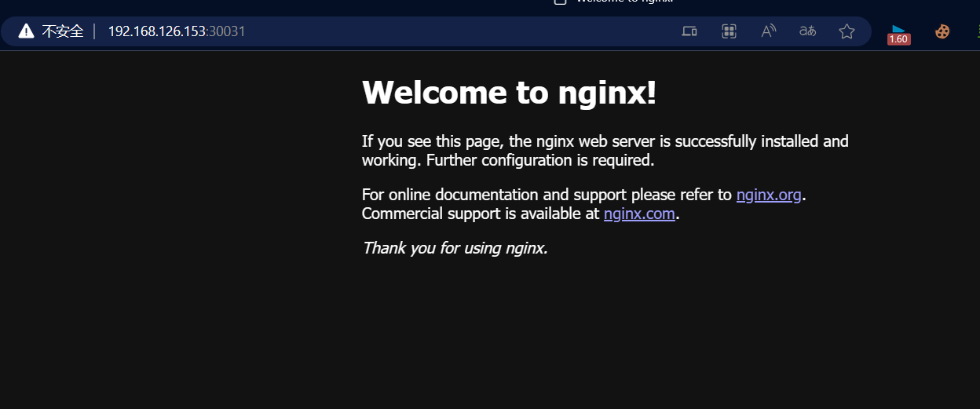980x409 pixels.
Task: Open the send tab to devices icon
Action: (689, 31)
